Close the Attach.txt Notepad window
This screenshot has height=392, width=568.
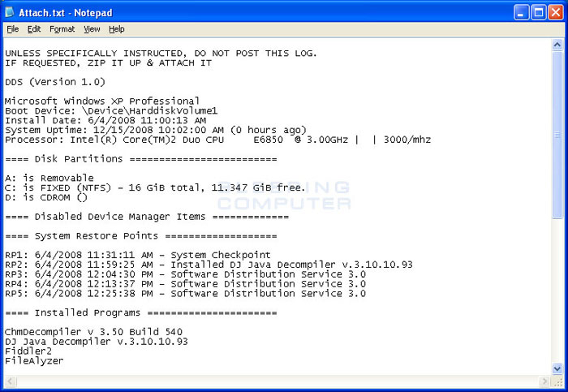tap(555, 13)
